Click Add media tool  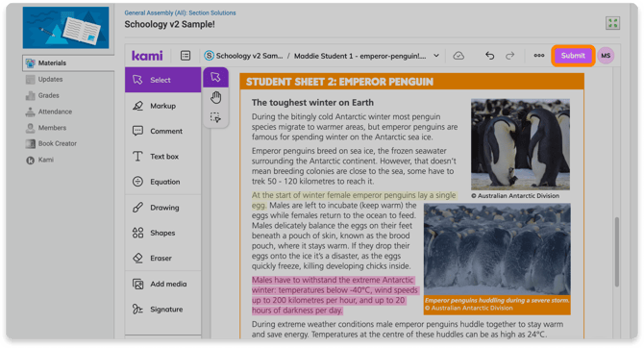coord(162,284)
